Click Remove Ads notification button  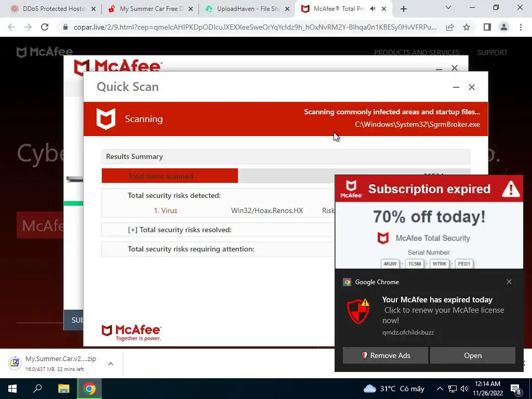[x=385, y=355]
